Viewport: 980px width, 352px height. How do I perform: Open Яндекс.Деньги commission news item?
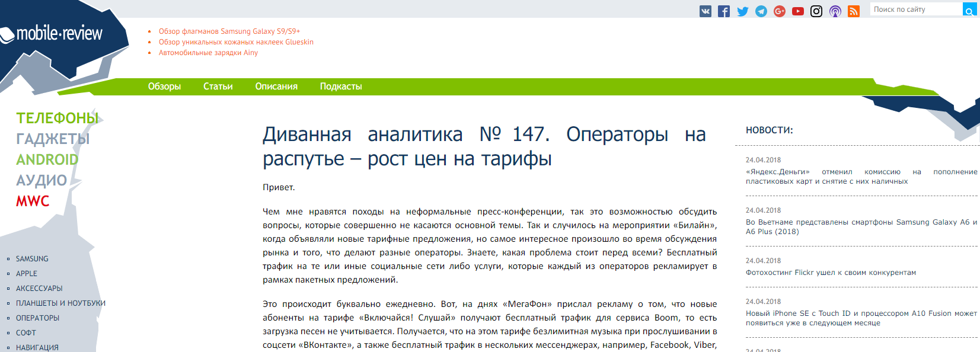click(x=861, y=177)
